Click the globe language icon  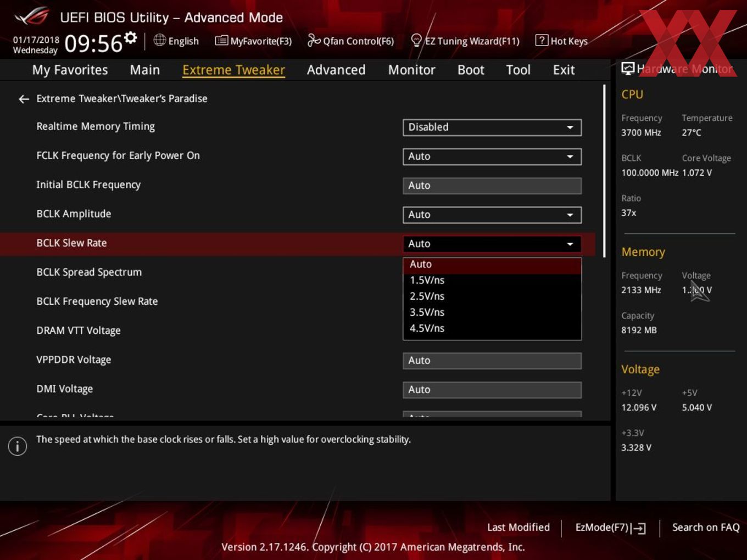(159, 40)
